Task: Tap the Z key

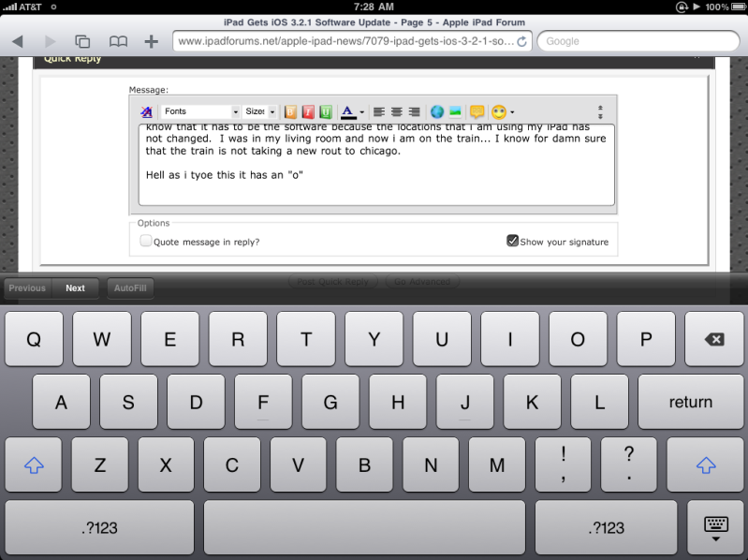Action: pos(99,464)
